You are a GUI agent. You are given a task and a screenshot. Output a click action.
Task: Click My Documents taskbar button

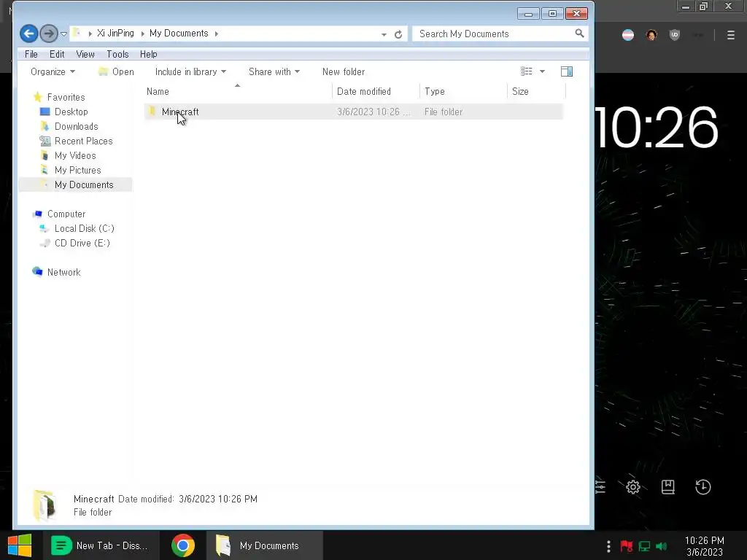(x=265, y=545)
